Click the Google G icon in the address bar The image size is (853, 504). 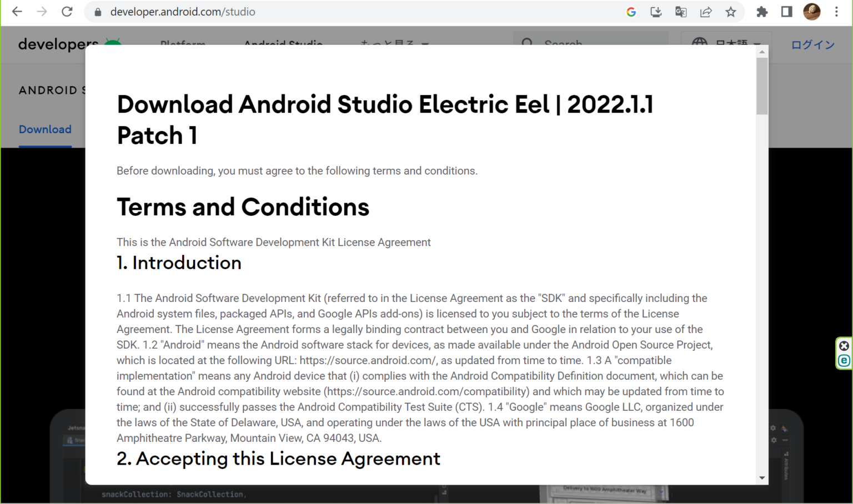coord(631,12)
